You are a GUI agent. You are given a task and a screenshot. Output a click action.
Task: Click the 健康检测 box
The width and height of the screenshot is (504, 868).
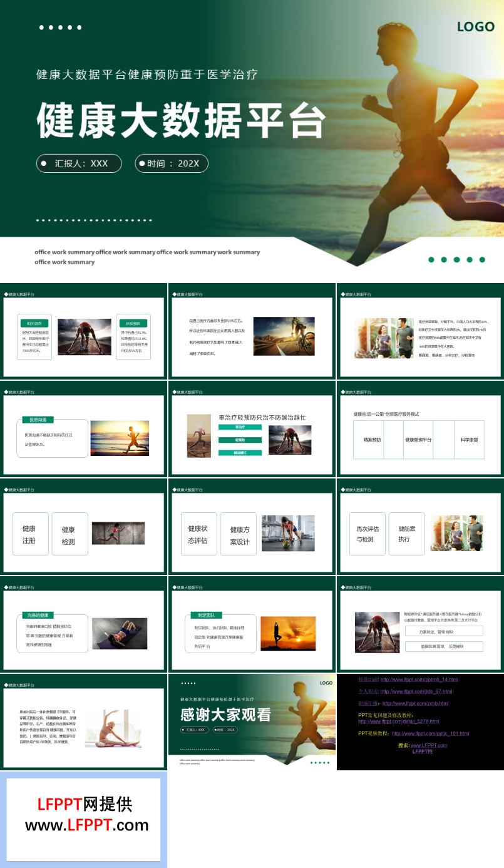tap(69, 534)
